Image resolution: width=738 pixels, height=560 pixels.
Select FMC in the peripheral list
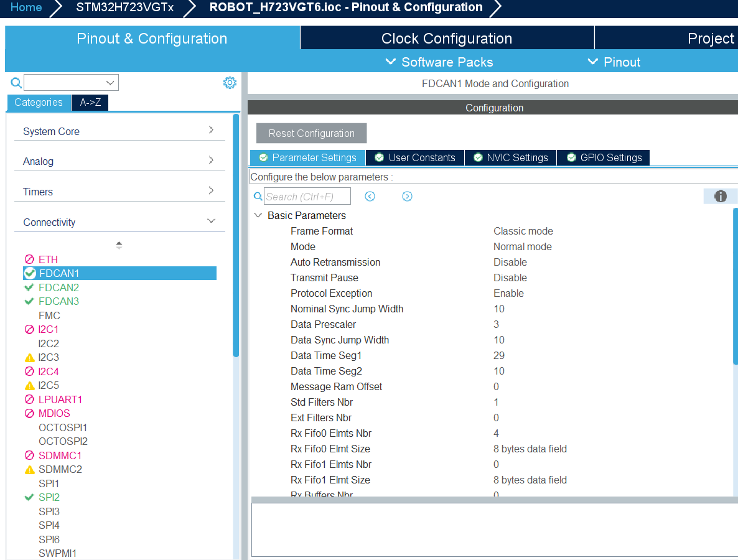click(49, 315)
